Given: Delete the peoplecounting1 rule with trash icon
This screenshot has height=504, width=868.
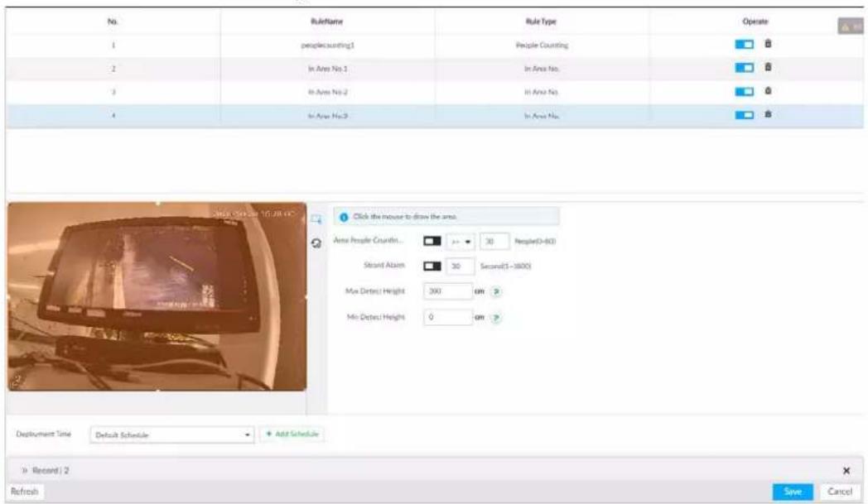Looking at the screenshot, I should [x=768, y=44].
